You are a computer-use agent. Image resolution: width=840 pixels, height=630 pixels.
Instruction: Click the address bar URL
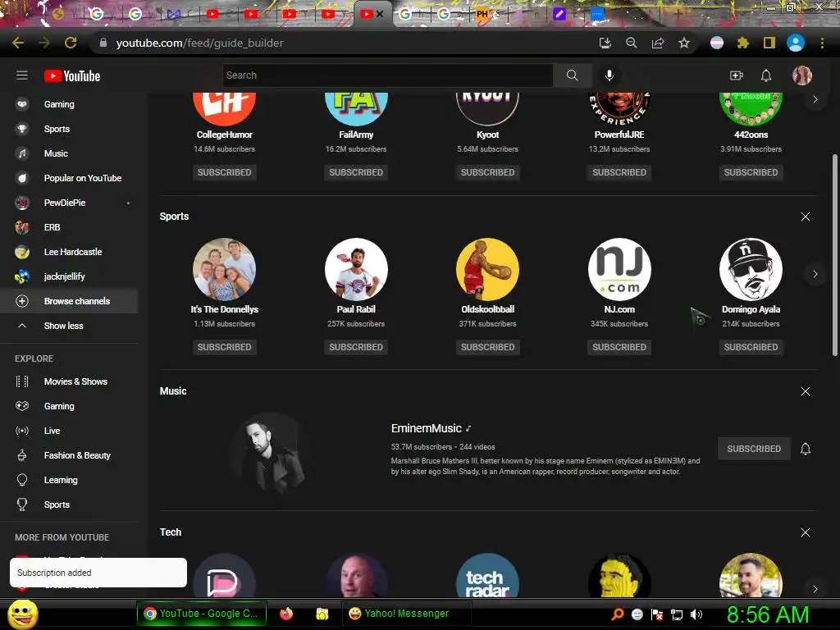point(200,43)
